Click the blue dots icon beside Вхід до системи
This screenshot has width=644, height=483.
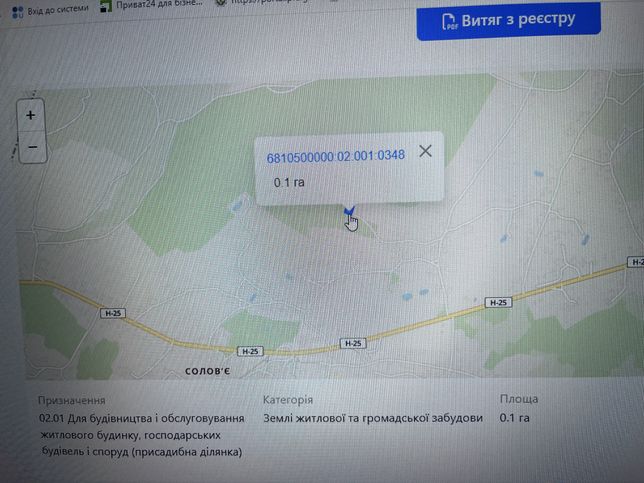tap(18, 12)
